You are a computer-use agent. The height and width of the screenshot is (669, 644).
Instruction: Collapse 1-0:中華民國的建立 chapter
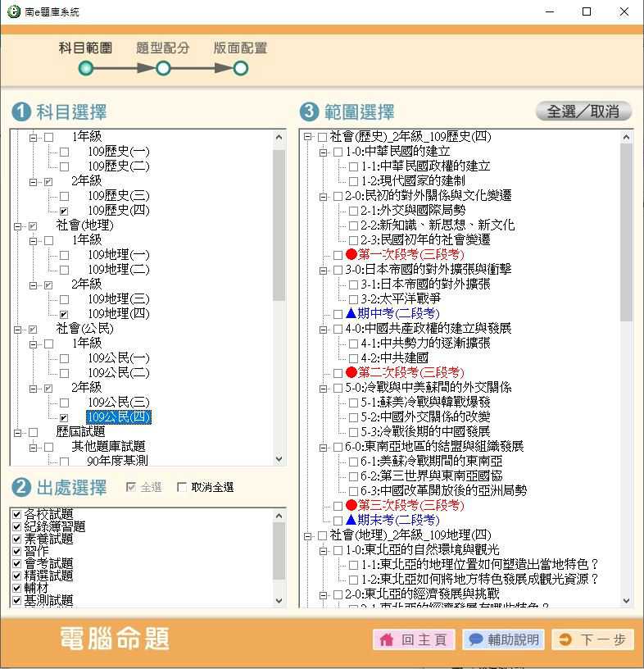[x=324, y=152]
